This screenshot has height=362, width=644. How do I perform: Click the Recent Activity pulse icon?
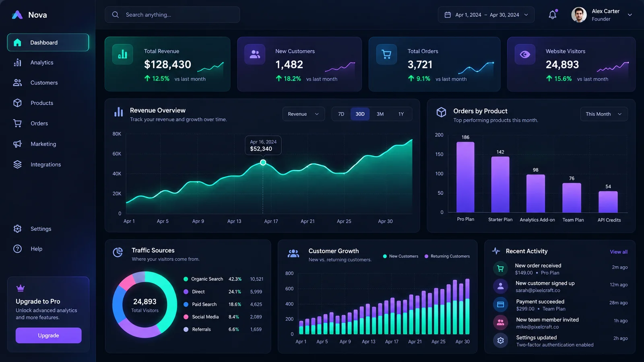(496, 251)
